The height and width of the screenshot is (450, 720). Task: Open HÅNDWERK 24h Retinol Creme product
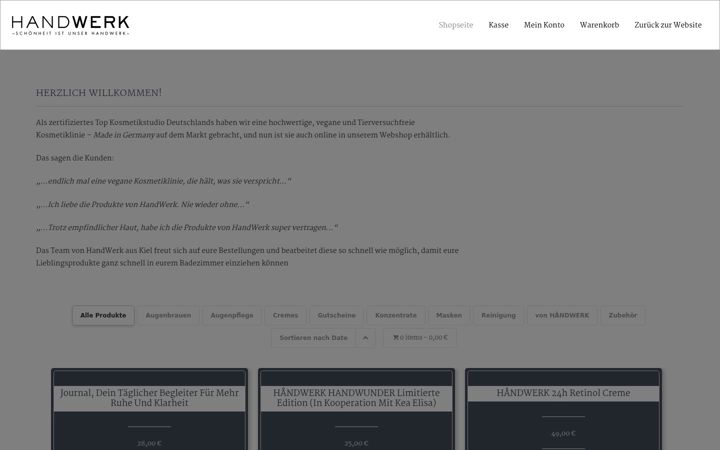[x=563, y=393]
